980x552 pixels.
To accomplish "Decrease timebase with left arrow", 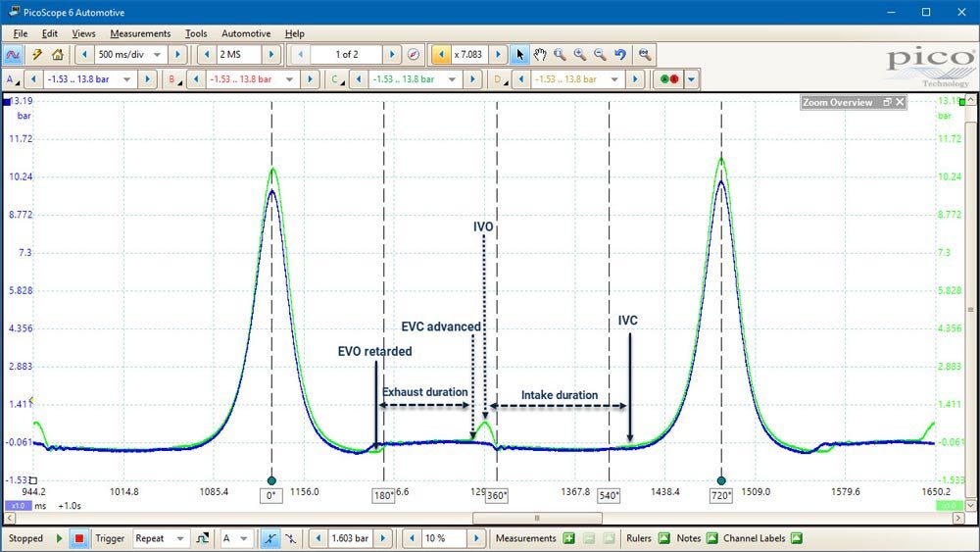I will tap(84, 55).
